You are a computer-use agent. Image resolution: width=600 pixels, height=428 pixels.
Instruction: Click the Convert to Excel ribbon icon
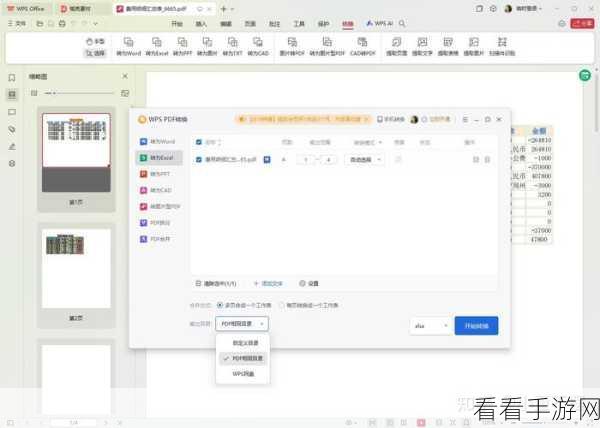(157, 46)
